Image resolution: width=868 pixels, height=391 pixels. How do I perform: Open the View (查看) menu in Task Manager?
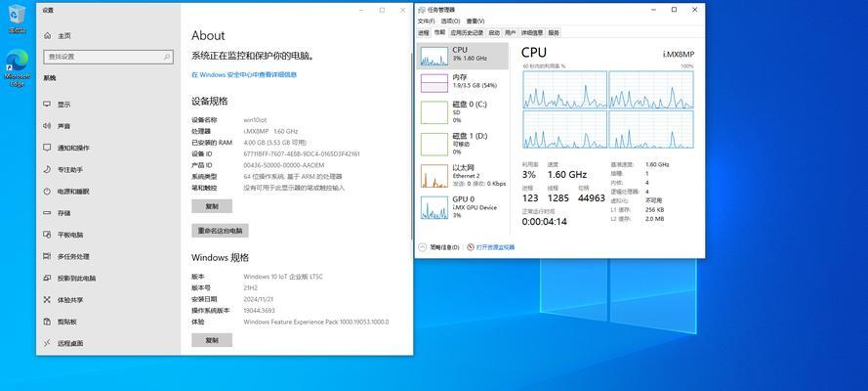coord(475,22)
